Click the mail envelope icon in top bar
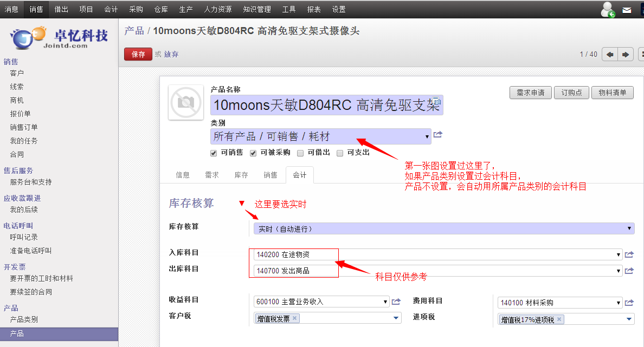644x347 pixels. (627, 10)
